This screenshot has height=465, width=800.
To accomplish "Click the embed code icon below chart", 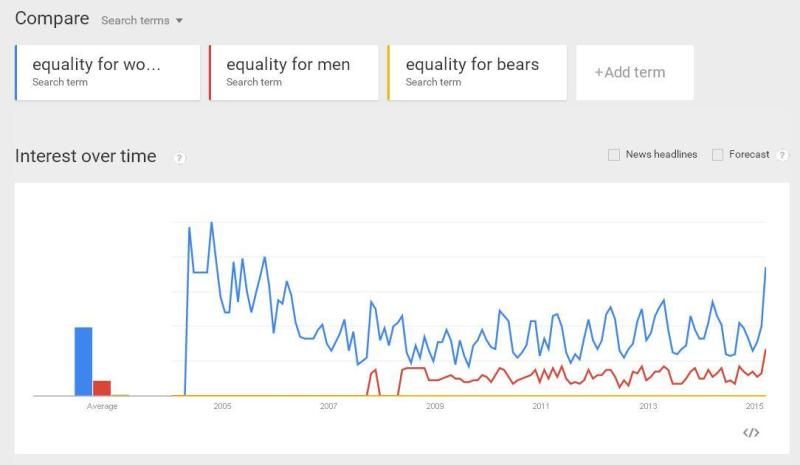I will (x=751, y=433).
